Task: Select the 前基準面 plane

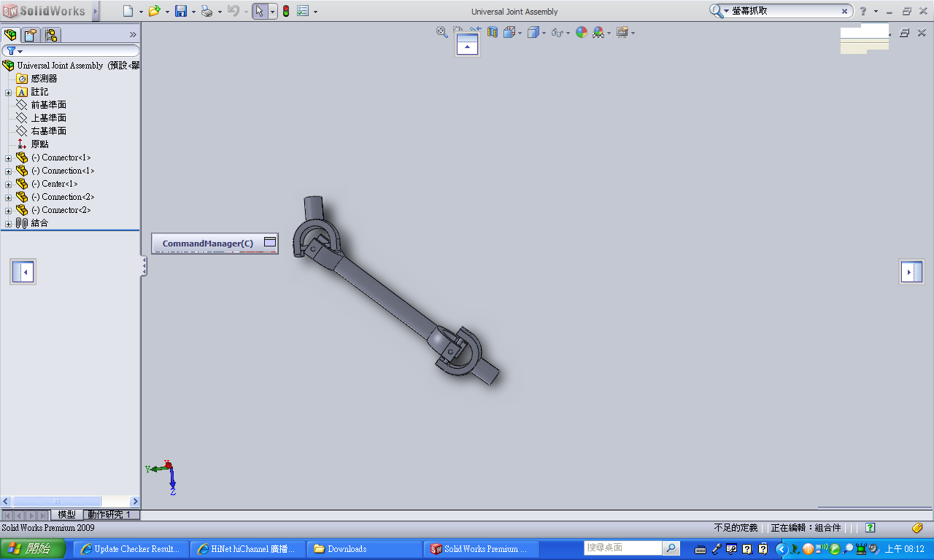Action: [41, 105]
